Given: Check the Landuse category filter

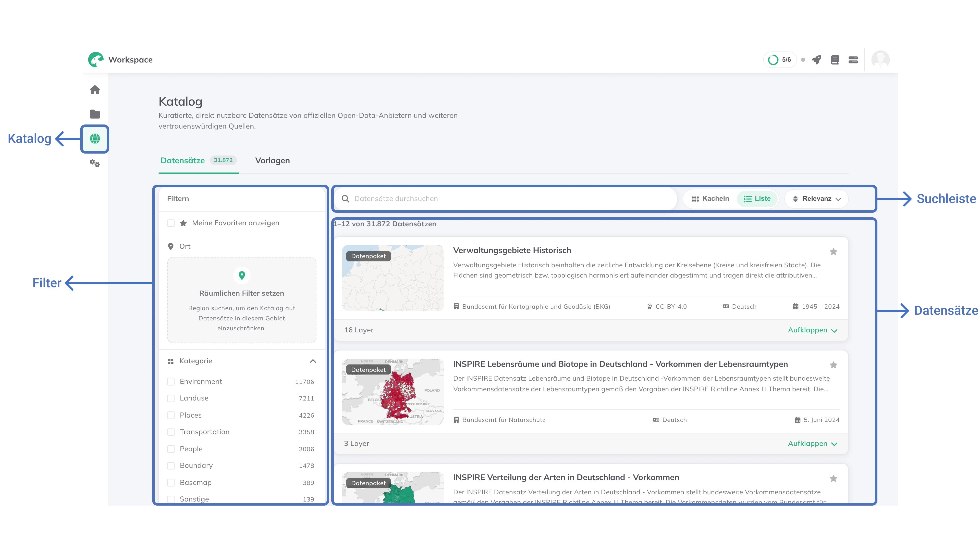Looking at the screenshot, I should [x=171, y=398].
